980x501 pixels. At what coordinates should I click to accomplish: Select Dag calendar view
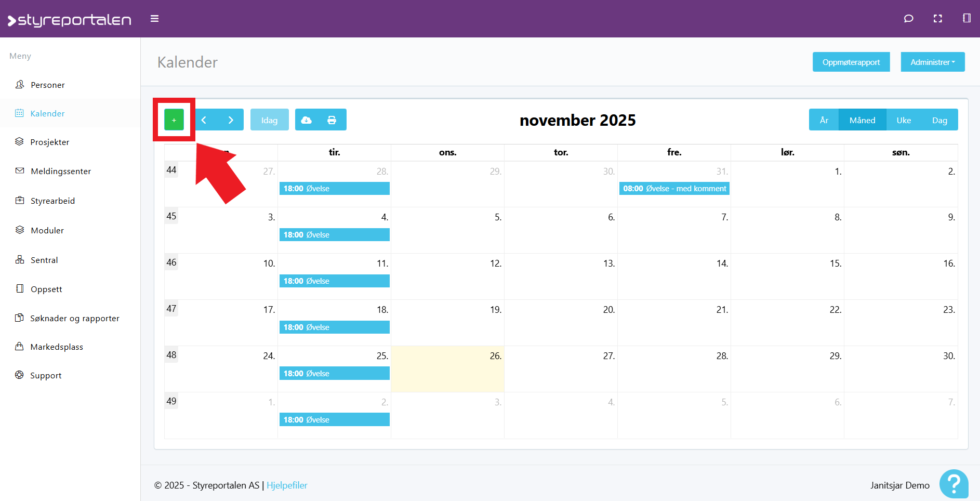(x=939, y=120)
